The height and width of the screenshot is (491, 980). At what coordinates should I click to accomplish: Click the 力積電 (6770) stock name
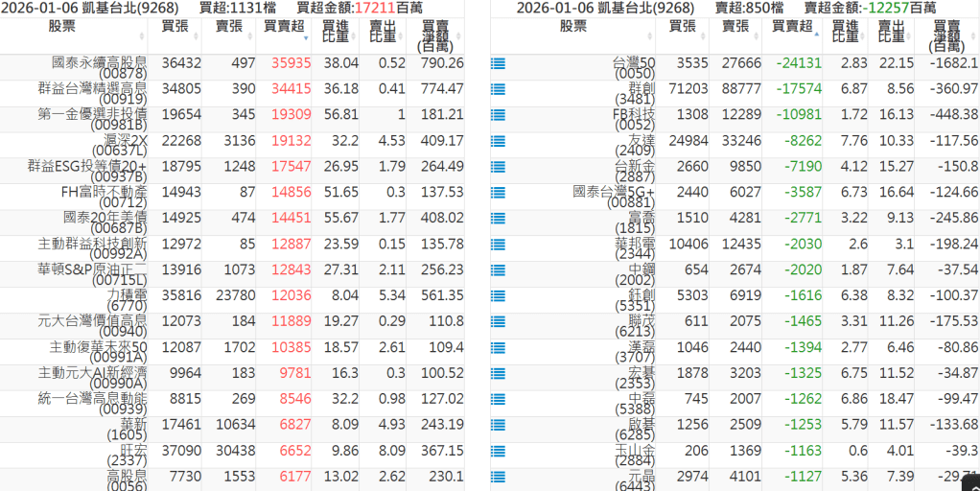126,300
